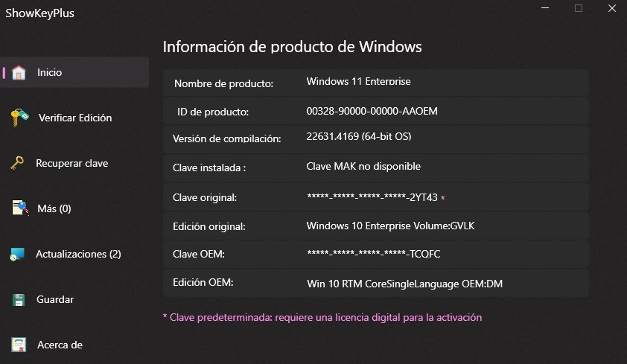The image size is (627, 364).
Task: Click the keys icon for Verificar Edición
Action: [19, 118]
